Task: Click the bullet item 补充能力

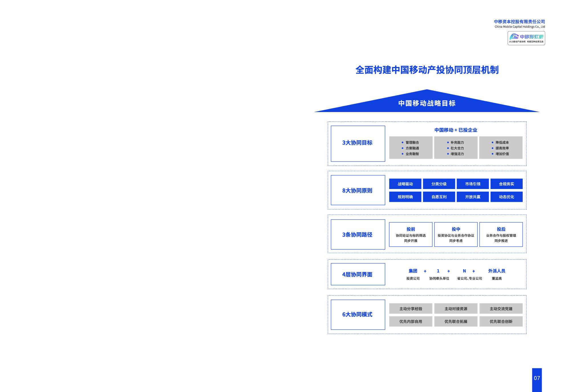Action: (457, 143)
